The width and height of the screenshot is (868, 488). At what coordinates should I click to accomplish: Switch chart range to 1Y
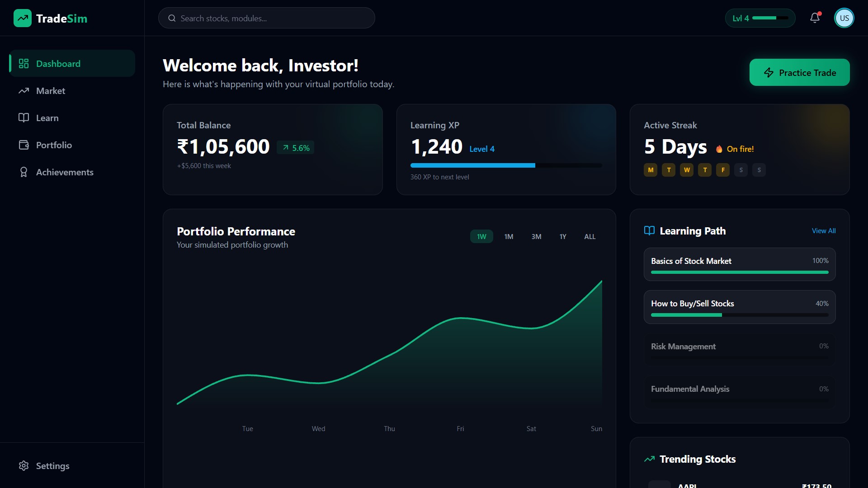pyautogui.click(x=563, y=236)
